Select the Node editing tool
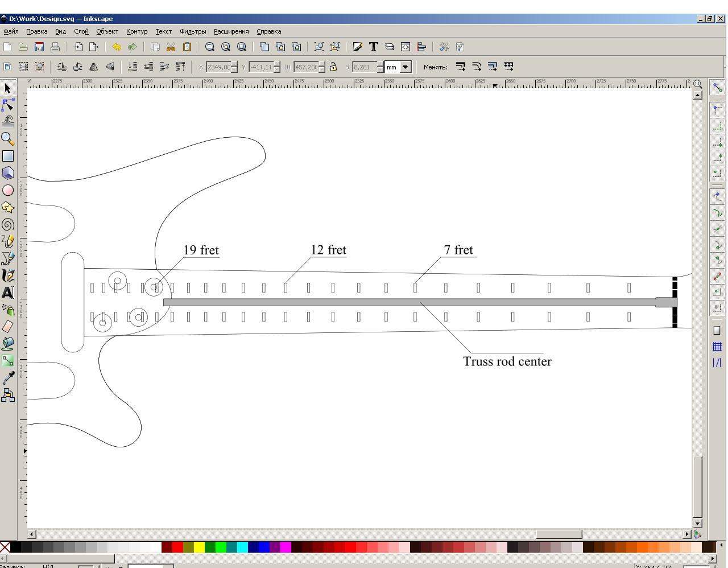The width and height of the screenshot is (728, 568). (x=8, y=105)
